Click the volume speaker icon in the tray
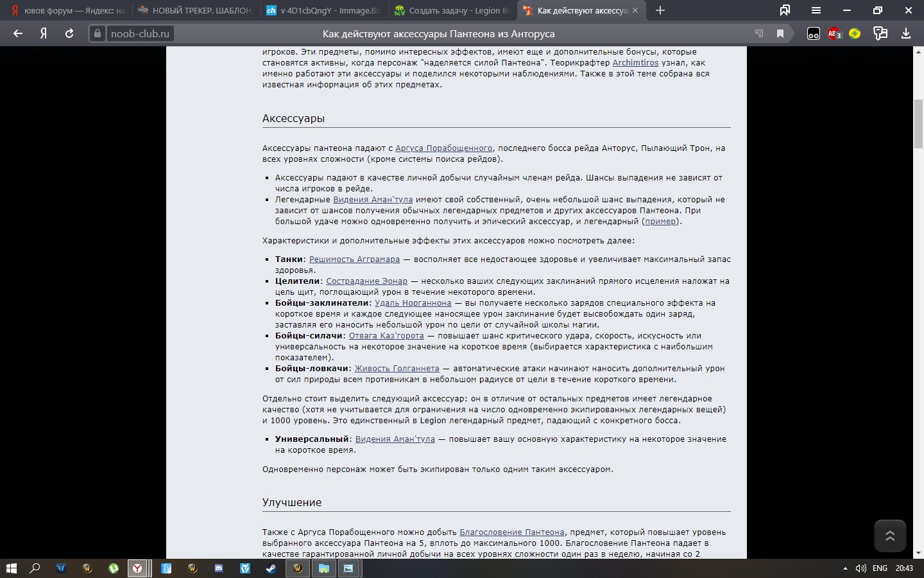The image size is (924, 578). click(861, 568)
